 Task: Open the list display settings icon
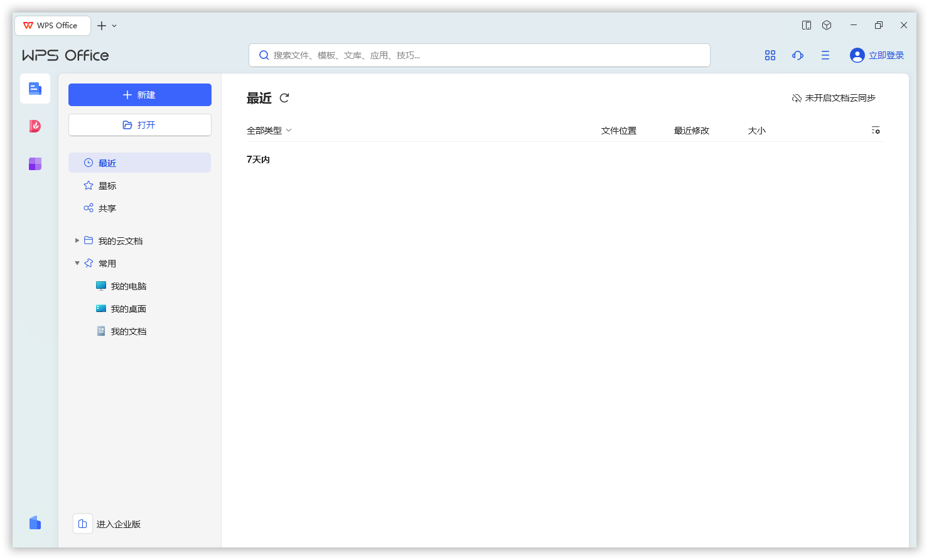pos(876,130)
